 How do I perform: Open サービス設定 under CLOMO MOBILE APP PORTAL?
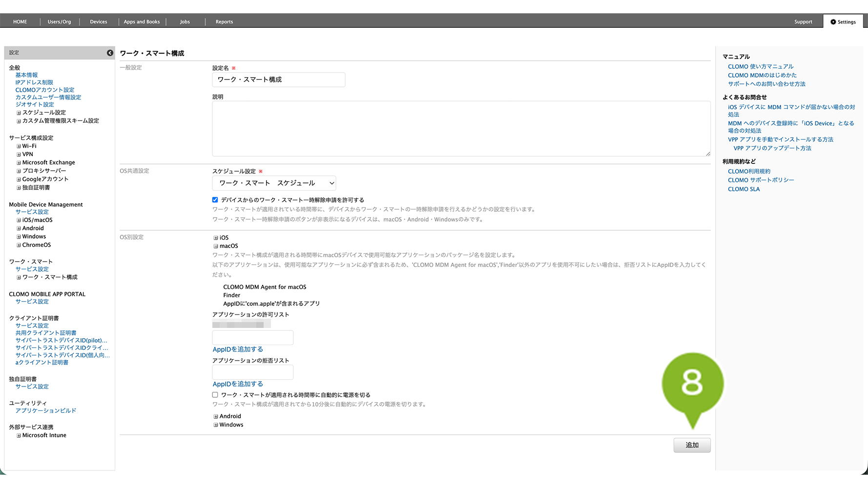pyautogui.click(x=32, y=302)
